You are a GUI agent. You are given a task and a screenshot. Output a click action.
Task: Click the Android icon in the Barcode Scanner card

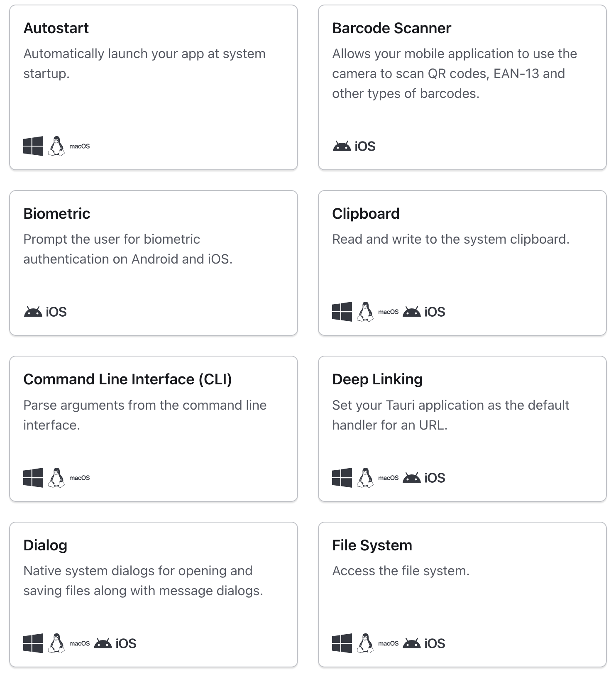point(342,146)
